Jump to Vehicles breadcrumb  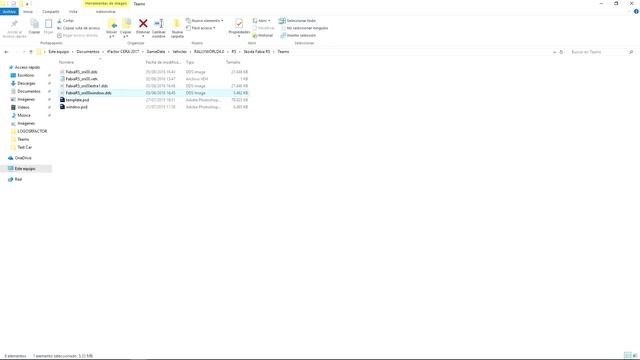click(180, 52)
